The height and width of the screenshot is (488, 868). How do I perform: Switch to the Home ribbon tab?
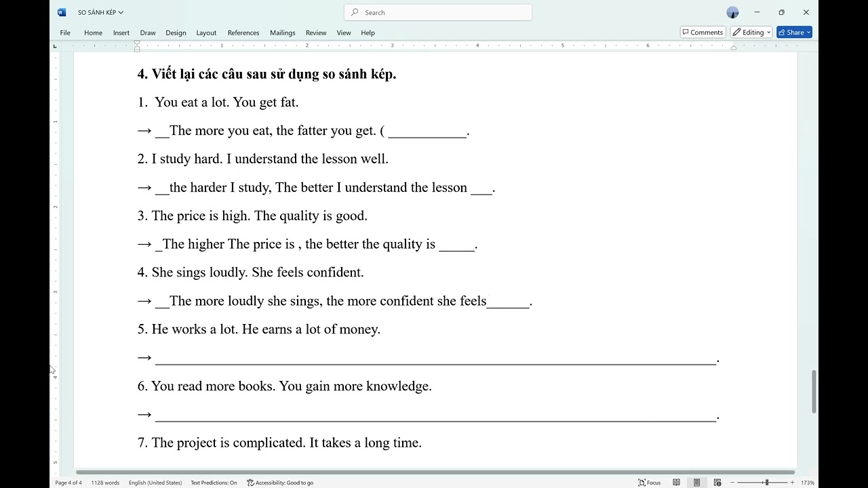point(93,33)
